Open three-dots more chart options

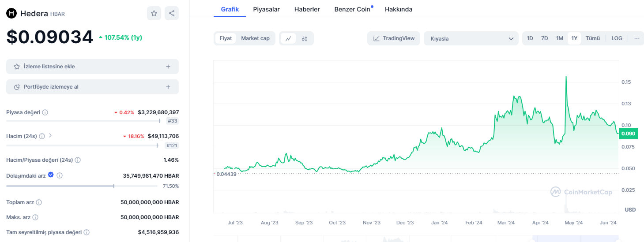click(x=636, y=38)
